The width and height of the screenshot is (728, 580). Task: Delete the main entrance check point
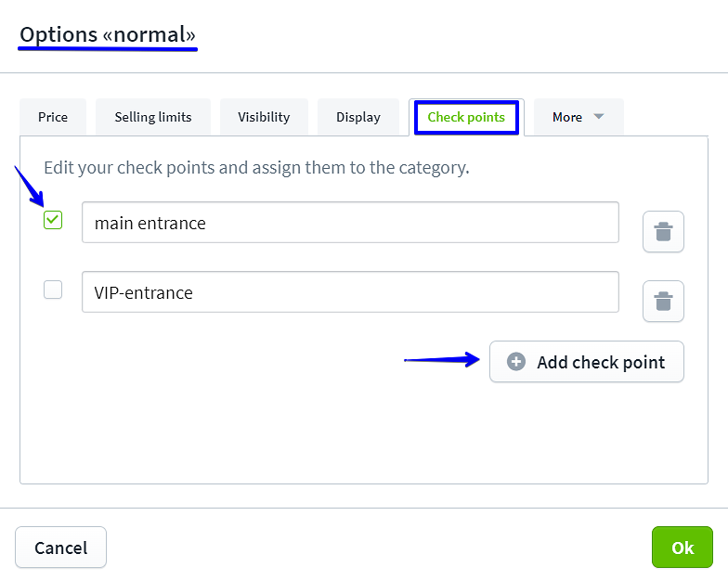pos(663,232)
